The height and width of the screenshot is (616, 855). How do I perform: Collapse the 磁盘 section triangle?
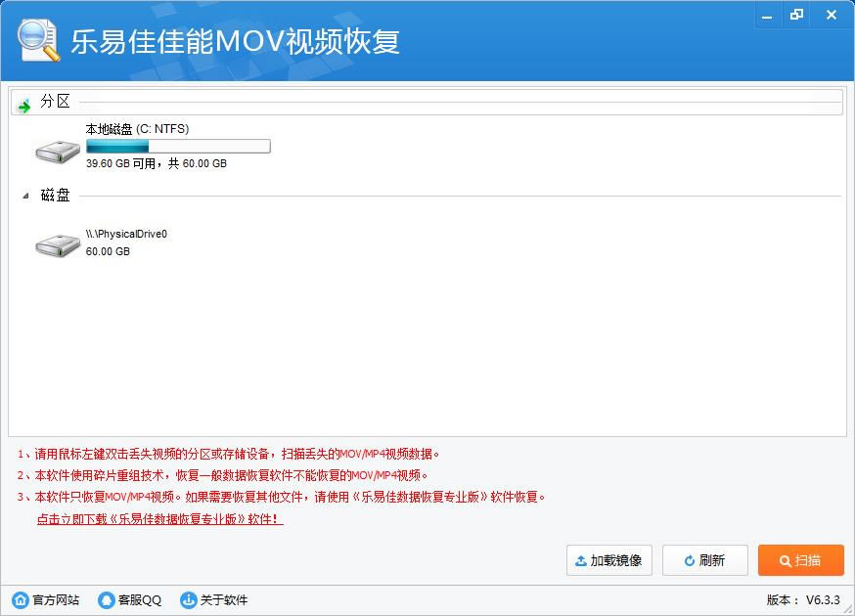(x=25, y=196)
